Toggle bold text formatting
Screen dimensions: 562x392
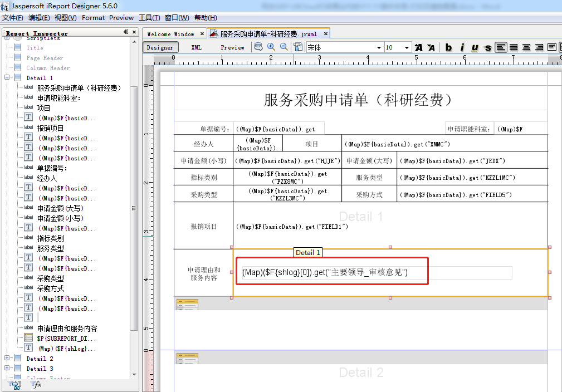448,47
